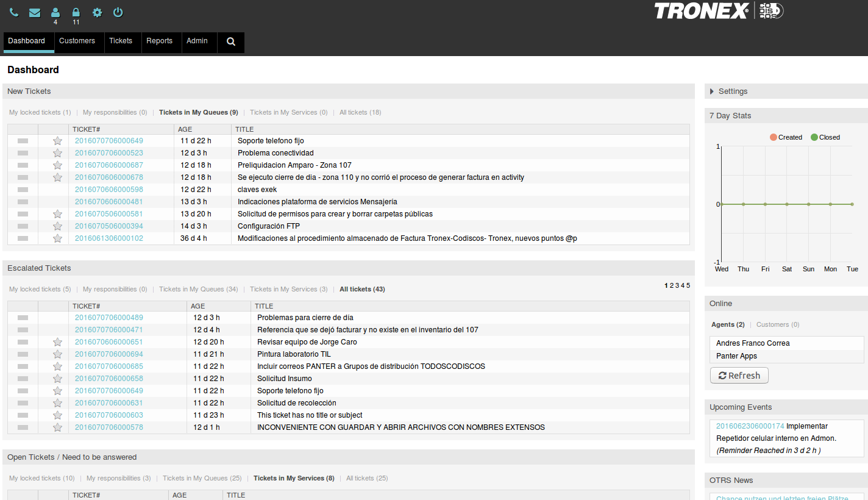Star new ticket 2016070506000581
868x500 pixels.
coord(58,214)
